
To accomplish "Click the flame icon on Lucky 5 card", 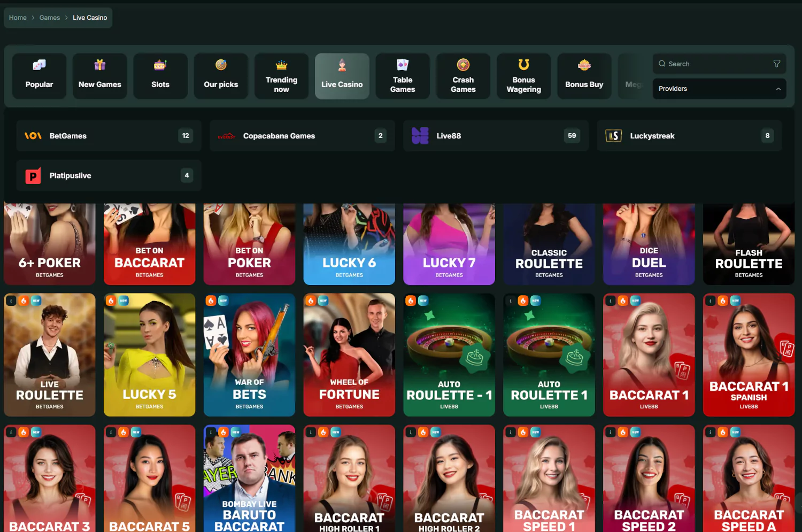I will point(111,300).
